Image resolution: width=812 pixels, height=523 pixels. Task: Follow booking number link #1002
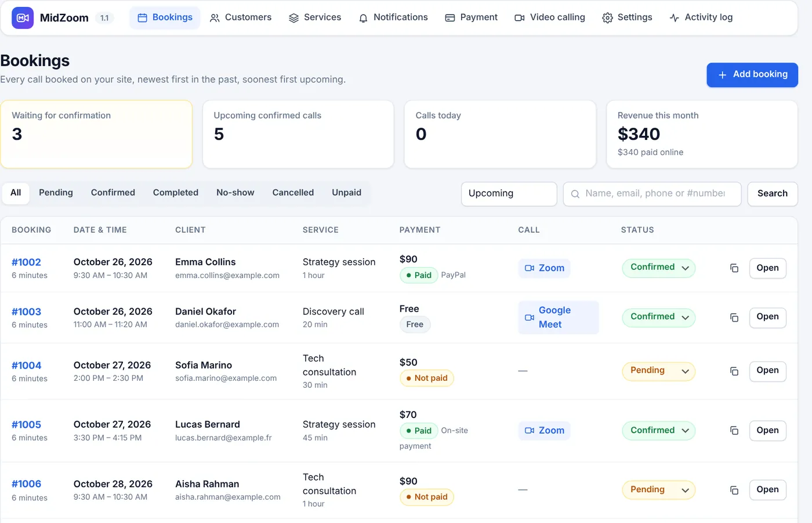point(26,262)
